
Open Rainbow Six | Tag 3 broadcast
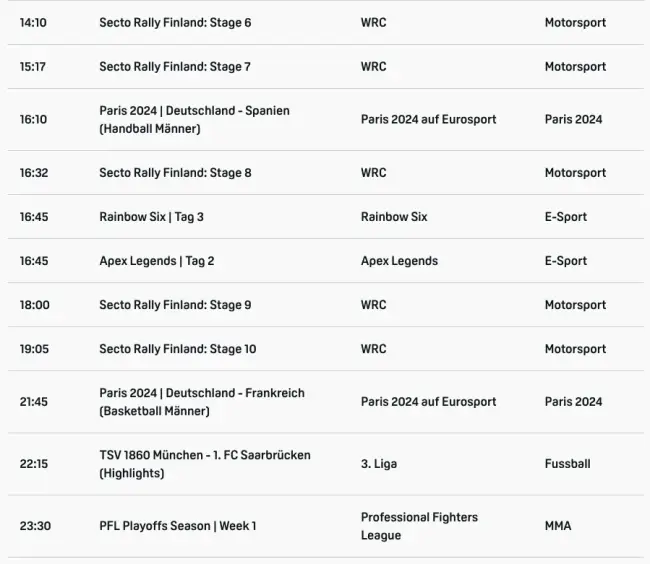pyautogui.click(x=151, y=217)
